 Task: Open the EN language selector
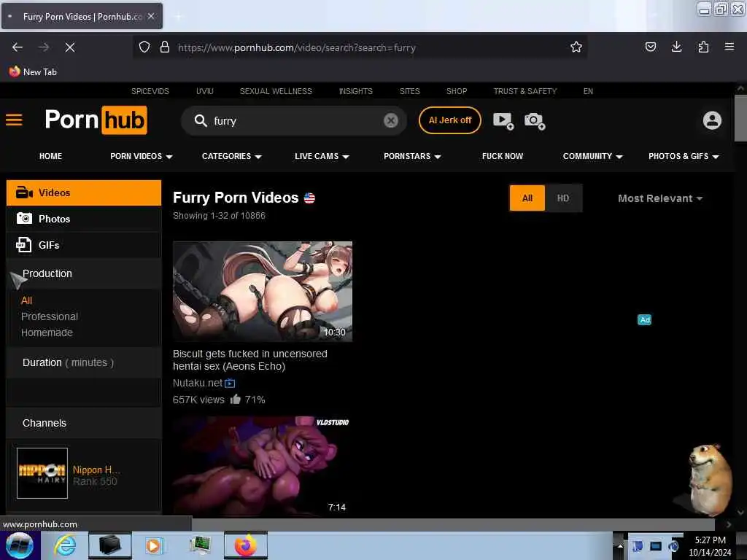588,91
